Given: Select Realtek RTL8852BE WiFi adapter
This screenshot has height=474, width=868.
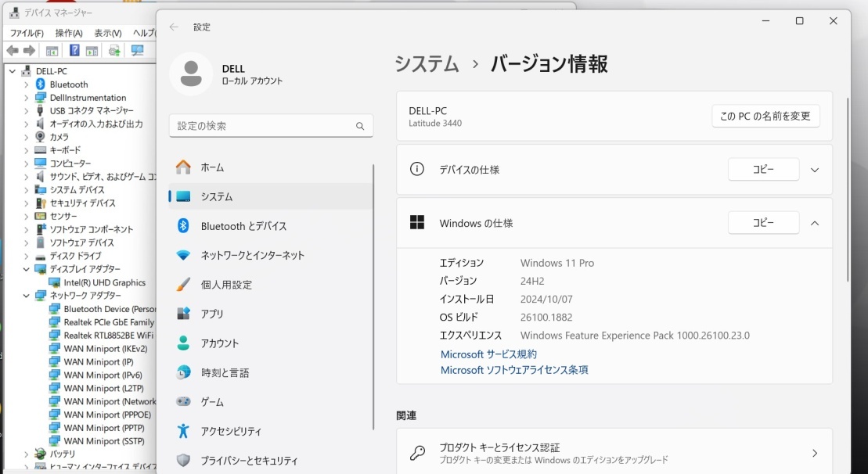Looking at the screenshot, I should pos(109,336).
